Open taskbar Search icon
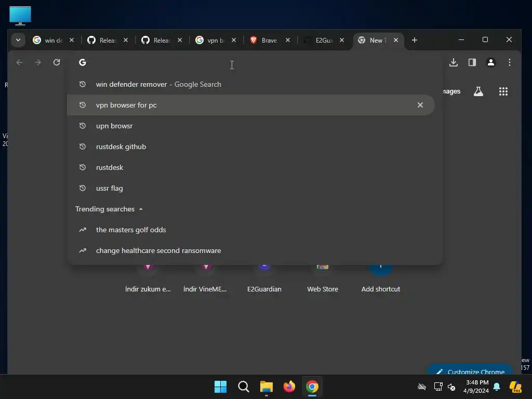 (x=244, y=387)
